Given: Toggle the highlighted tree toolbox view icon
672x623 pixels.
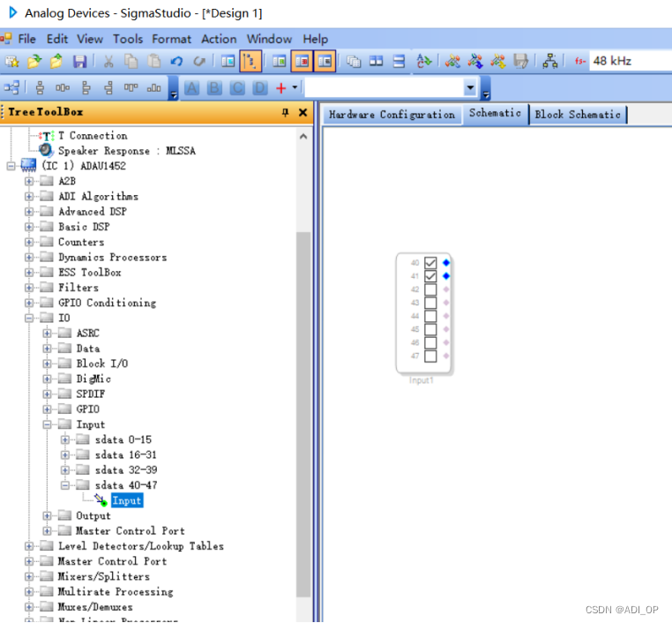Looking at the screenshot, I should [x=250, y=61].
